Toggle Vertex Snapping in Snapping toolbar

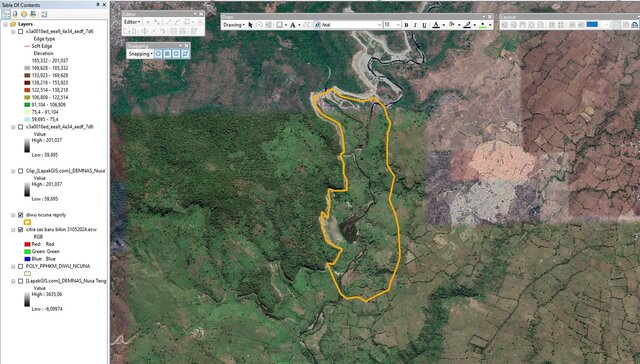pos(176,54)
